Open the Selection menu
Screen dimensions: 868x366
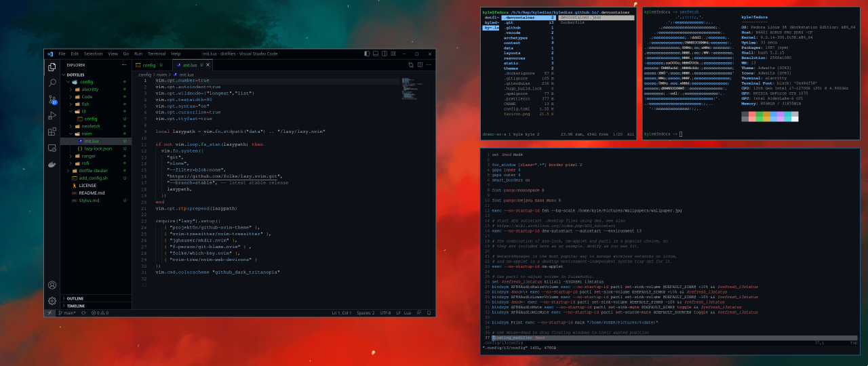click(94, 54)
